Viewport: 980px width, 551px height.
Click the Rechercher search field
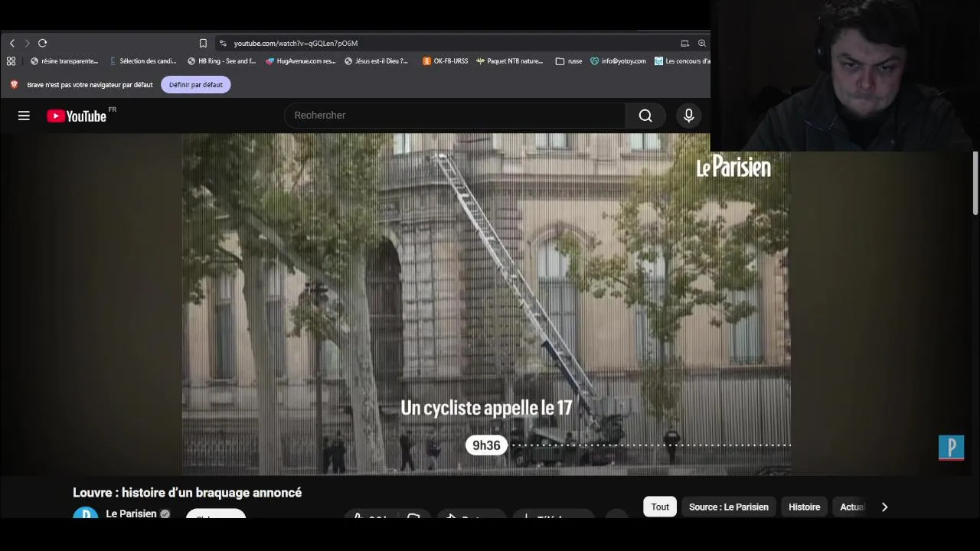(x=455, y=116)
